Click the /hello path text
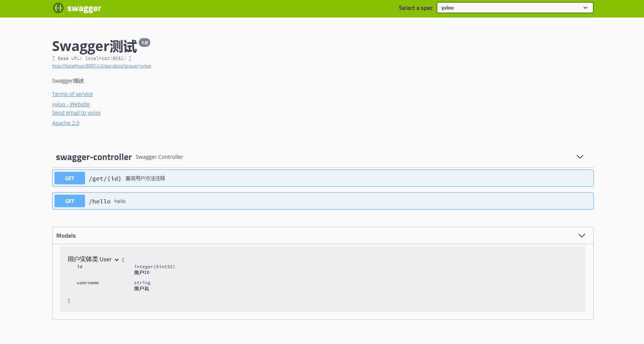Viewport: 644px width, 344px height. (100, 202)
